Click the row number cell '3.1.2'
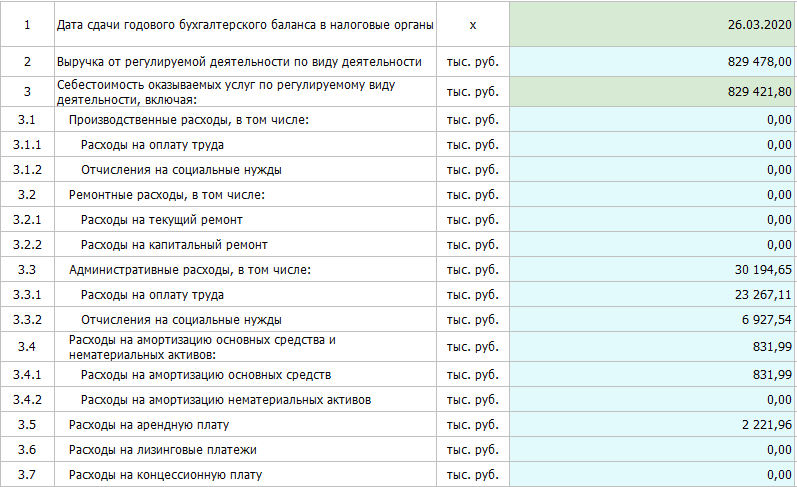The width and height of the screenshot is (797, 487). [27, 170]
